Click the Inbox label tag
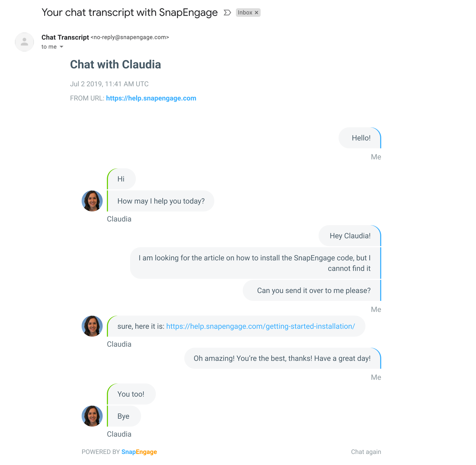This screenshot has width=476, height=465. [245, 13]
